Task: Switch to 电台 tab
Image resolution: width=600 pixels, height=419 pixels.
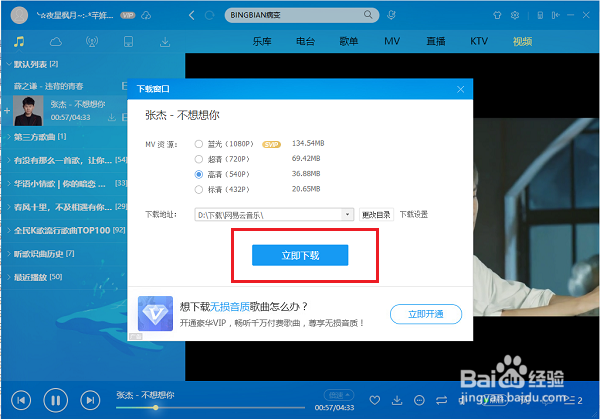Action: pos(305,41)
